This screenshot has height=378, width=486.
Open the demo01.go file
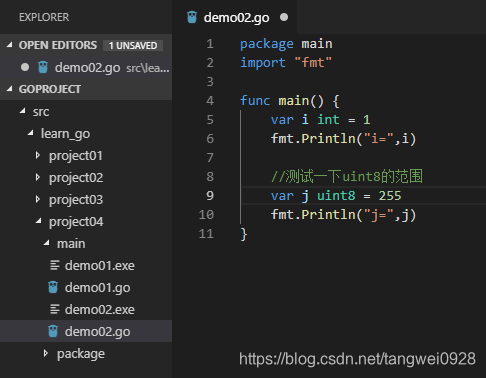97,288
